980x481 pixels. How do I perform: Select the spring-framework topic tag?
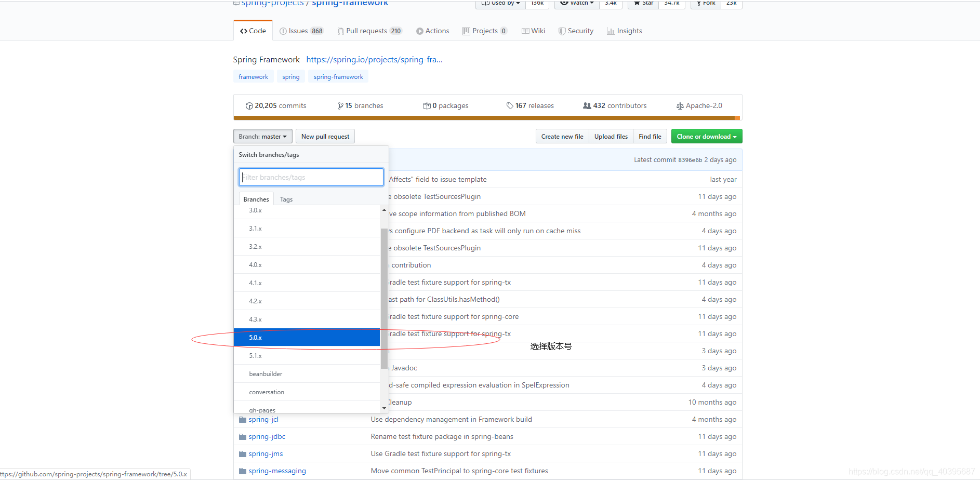pos(338,77)
